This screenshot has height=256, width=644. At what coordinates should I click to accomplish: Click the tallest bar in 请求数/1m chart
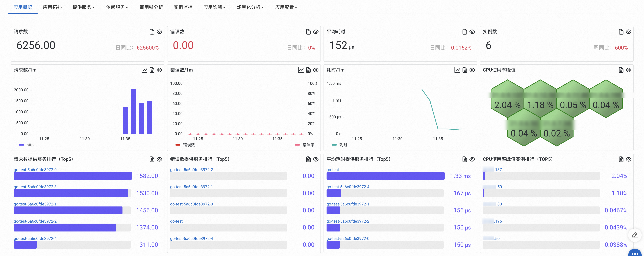(x=133, y=111)
